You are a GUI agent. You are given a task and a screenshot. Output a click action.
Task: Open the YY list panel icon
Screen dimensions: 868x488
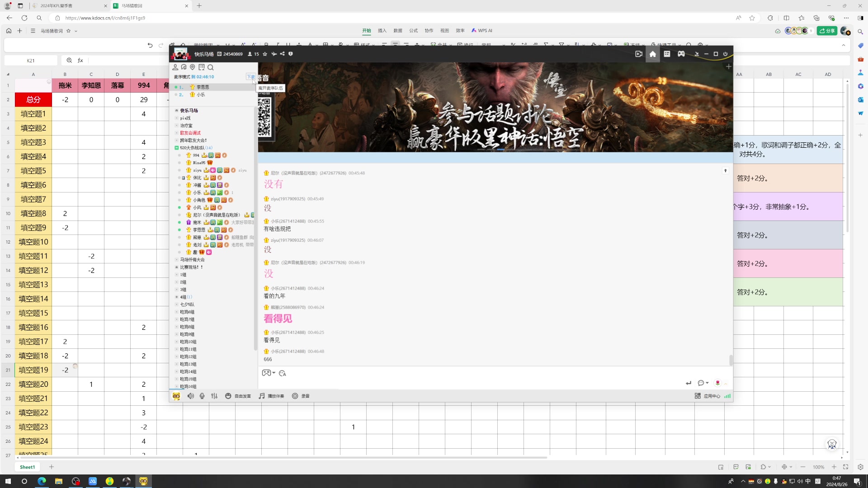pyautogui.click(x=667, y=54)
